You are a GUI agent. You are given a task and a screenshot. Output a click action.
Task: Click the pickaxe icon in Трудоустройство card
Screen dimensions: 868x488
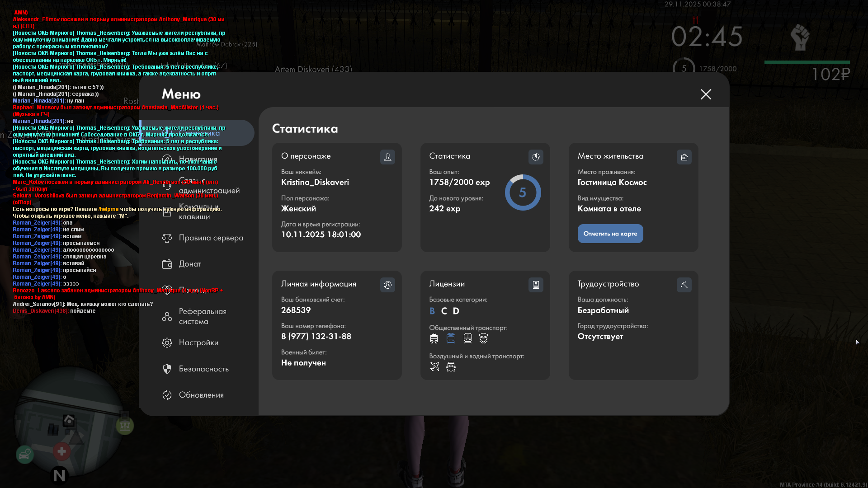[x=684, y=285]
